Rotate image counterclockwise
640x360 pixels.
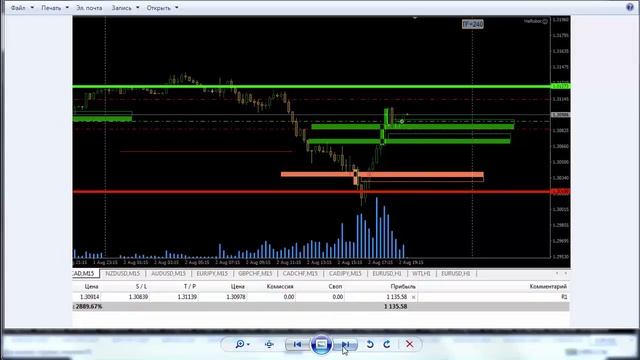pyautogui.click(x=370, y=344)
